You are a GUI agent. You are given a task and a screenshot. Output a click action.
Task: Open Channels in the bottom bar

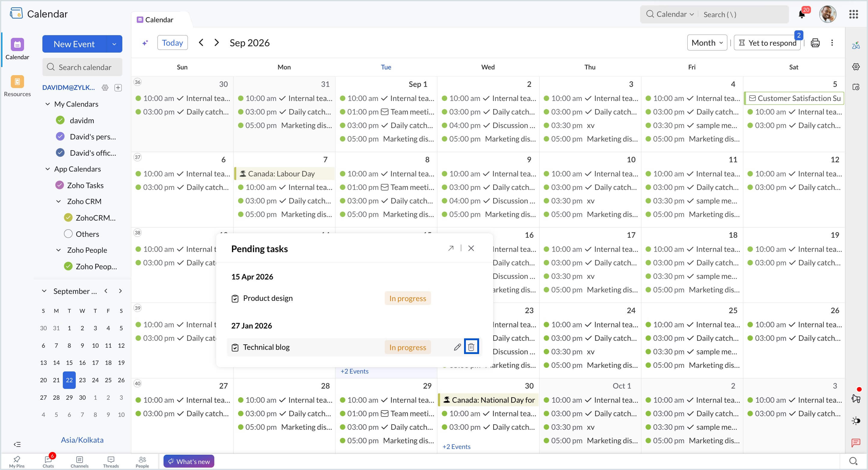pyautogui.click(x=80, y=462)
